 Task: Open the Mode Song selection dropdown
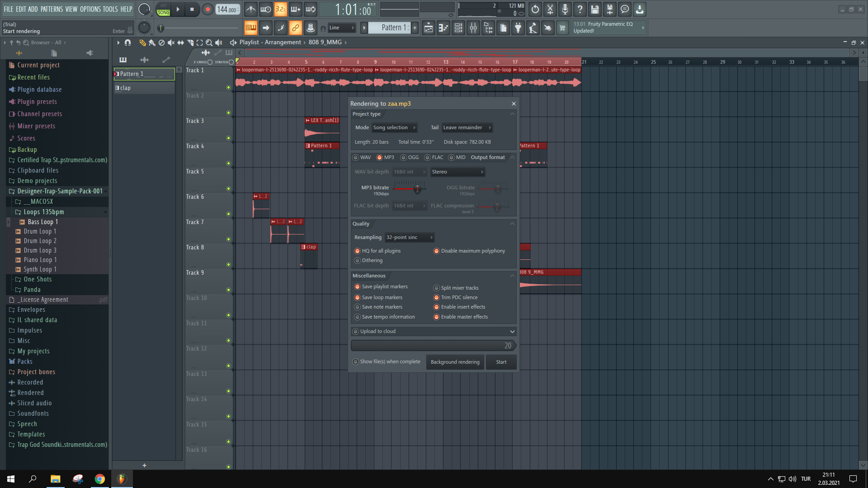(394, 128)
